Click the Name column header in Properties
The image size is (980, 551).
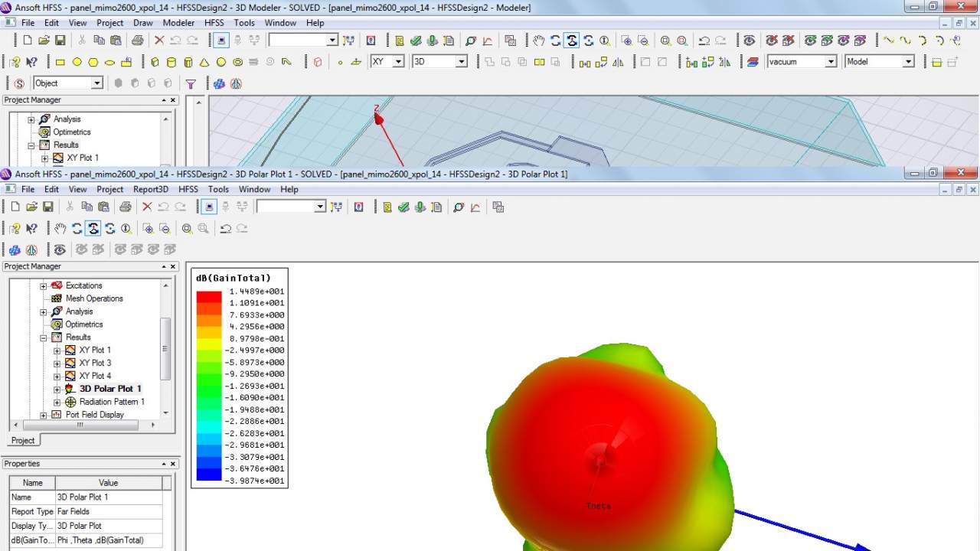(x=32, y=483)
